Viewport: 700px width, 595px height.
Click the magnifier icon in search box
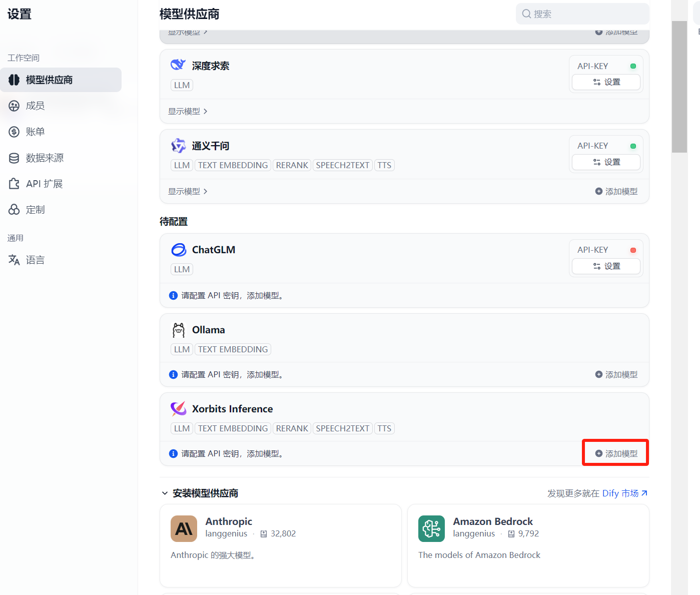pos(526,14)
